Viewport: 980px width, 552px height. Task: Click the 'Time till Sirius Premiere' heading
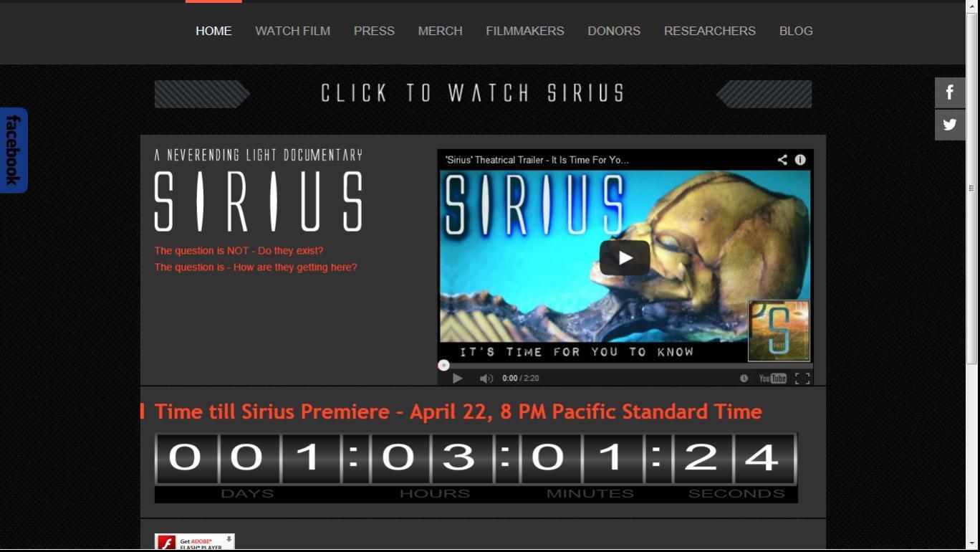point(458,411)
